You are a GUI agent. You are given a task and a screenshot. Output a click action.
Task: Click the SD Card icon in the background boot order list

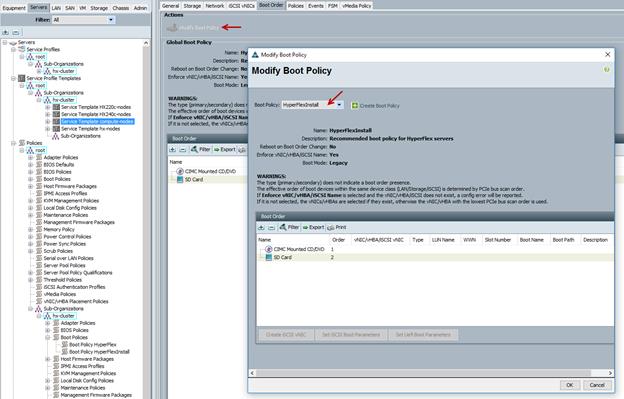(x=180, y=179)
